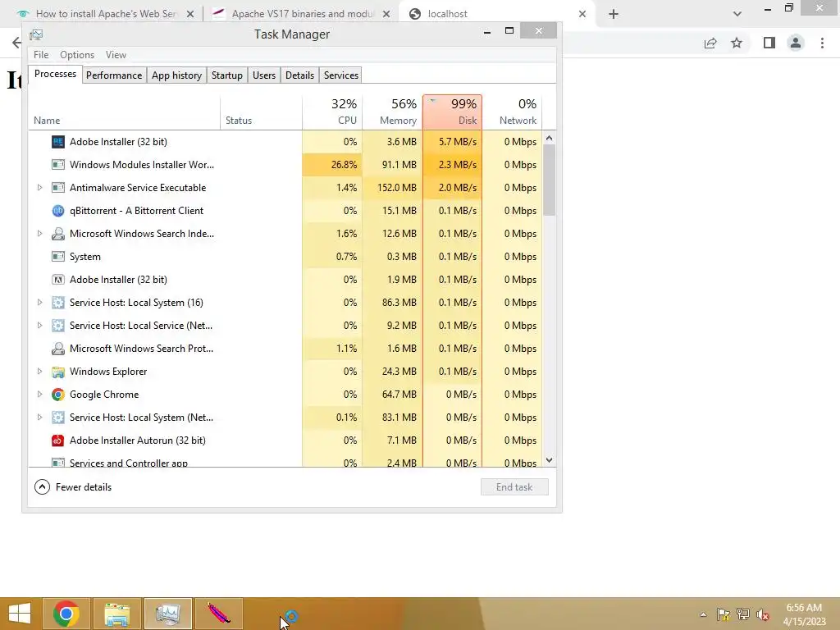Open the Chrome side panel icon
The height and width of the screenshot is (630, 840).
(769, 43)
